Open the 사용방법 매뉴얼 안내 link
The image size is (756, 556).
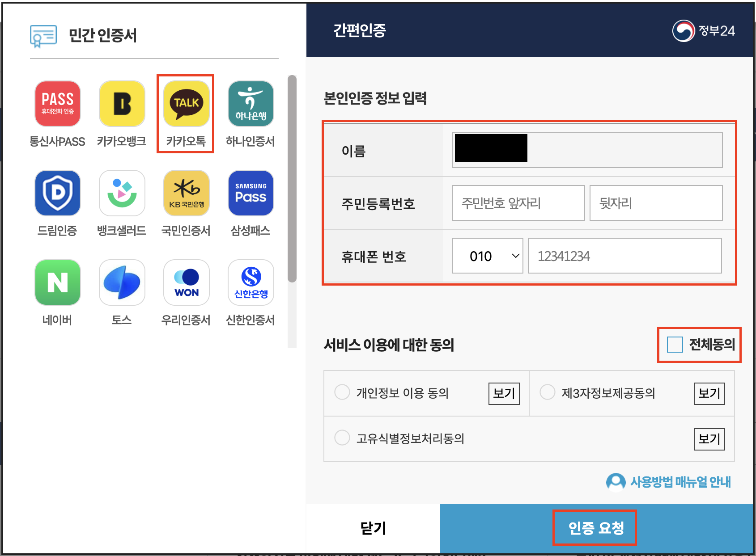click(x=680, y=482)
